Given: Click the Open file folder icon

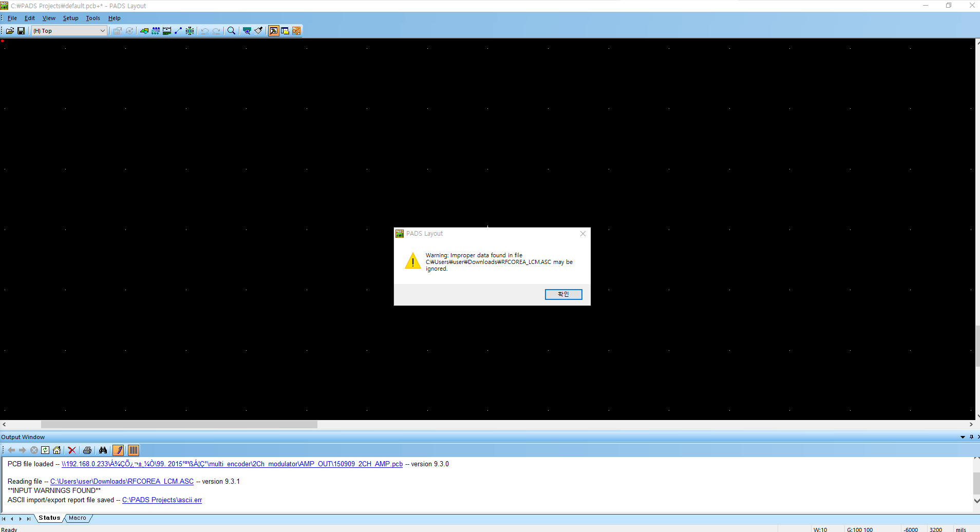Looking at the screenshot, I should pyautogui.click(x=10, y=31).
